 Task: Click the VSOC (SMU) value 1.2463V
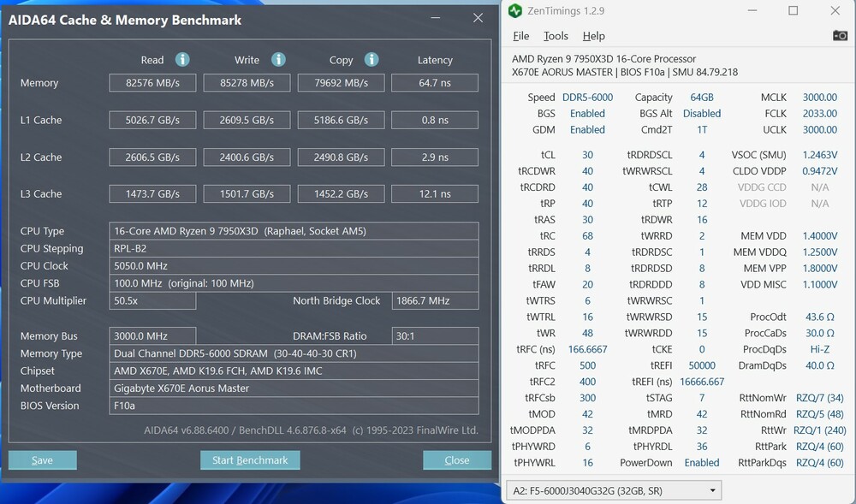tap(819, 155)
